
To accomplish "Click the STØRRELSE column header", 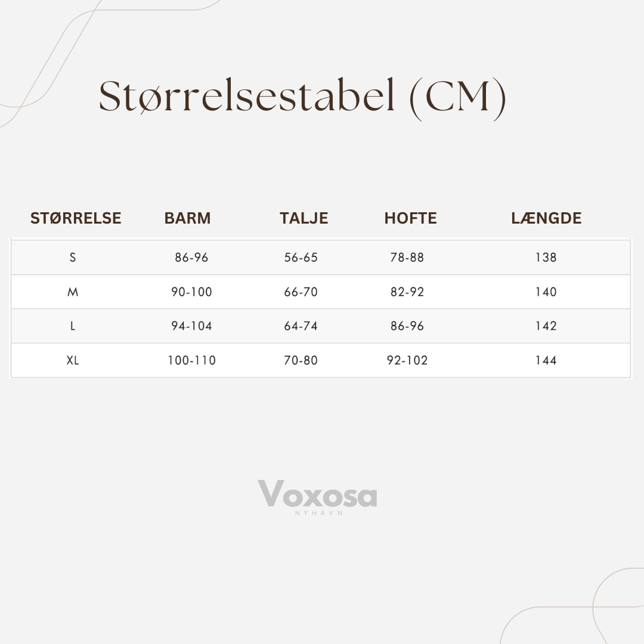I will tap(76, 218).
